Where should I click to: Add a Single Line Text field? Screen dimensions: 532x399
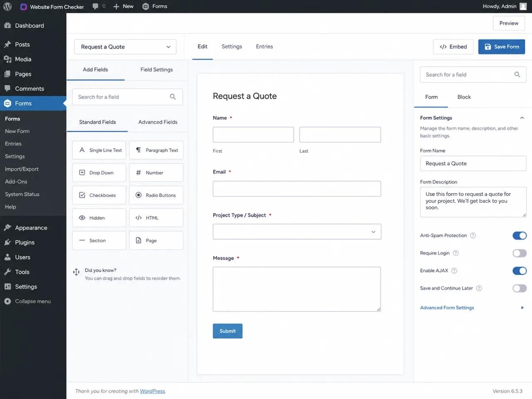coord(99,150)
